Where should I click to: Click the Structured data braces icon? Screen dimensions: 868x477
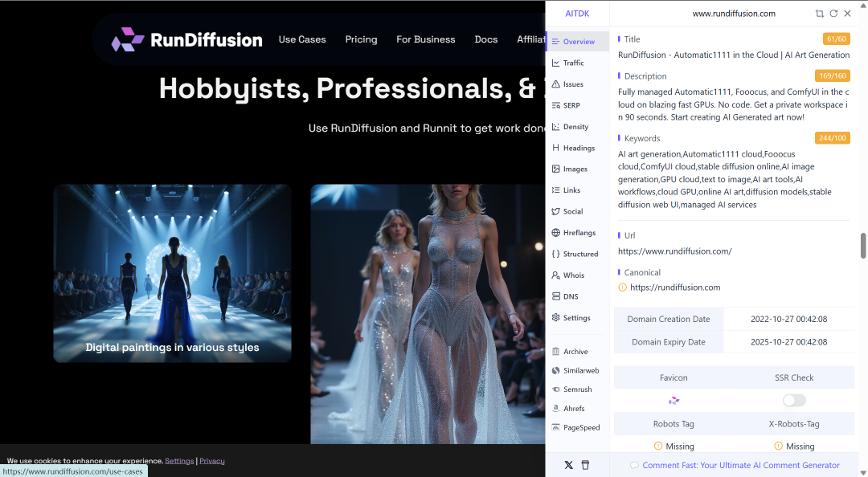556,254
